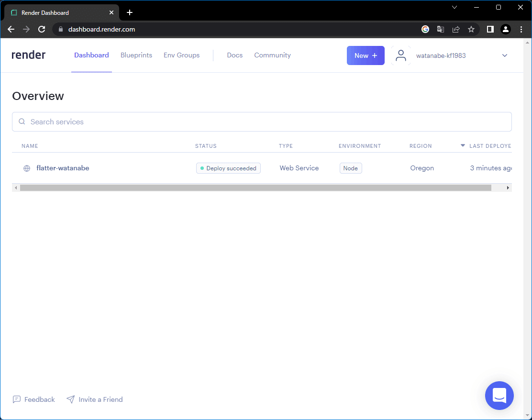Click the paper plane invite icon
This screenshot has width=532, height=420.
coord(71,399)
